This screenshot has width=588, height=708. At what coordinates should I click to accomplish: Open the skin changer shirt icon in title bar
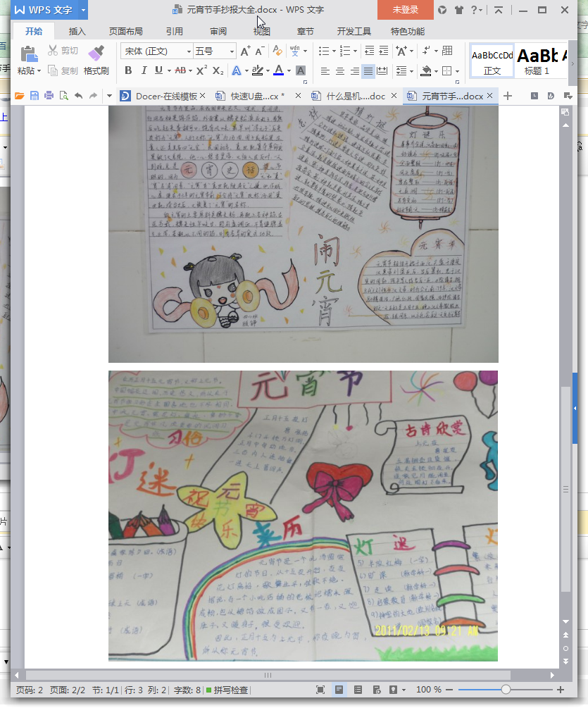pos(459,10)
